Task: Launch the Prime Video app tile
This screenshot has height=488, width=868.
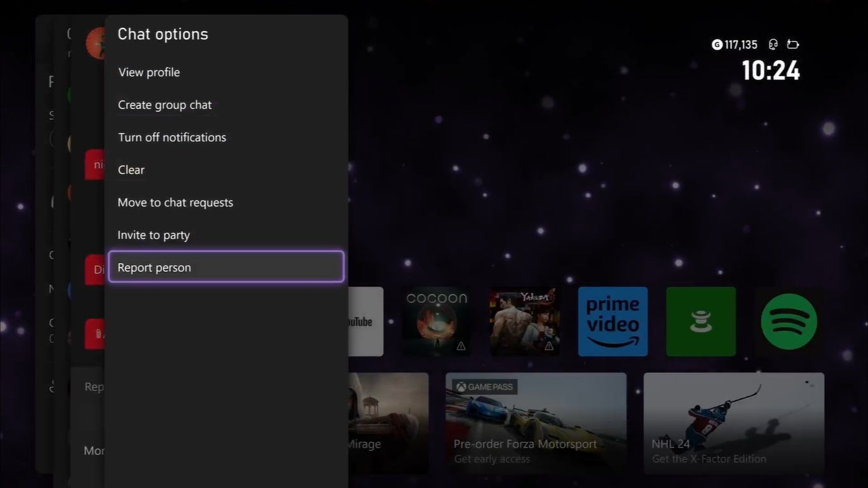Action: tap(613, 322)
